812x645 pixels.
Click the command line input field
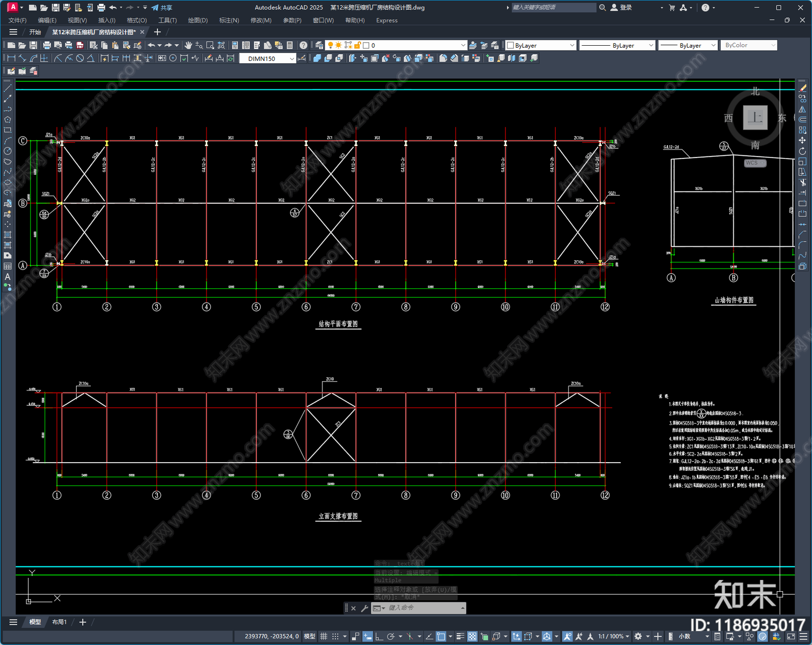pyautogui.click(x=423, y=608)
